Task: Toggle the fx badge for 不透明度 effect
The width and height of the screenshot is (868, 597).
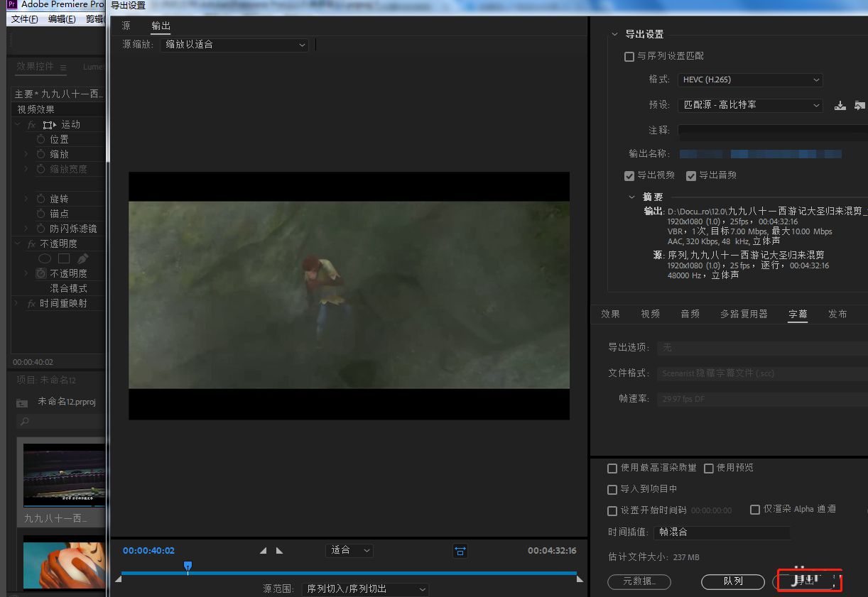Action: (32, 243)
